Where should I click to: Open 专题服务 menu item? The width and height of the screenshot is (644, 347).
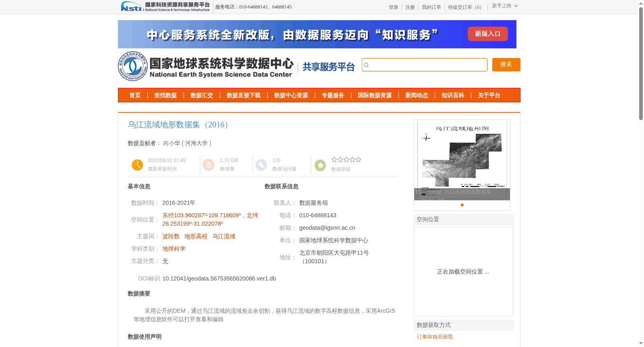(333, 96)
